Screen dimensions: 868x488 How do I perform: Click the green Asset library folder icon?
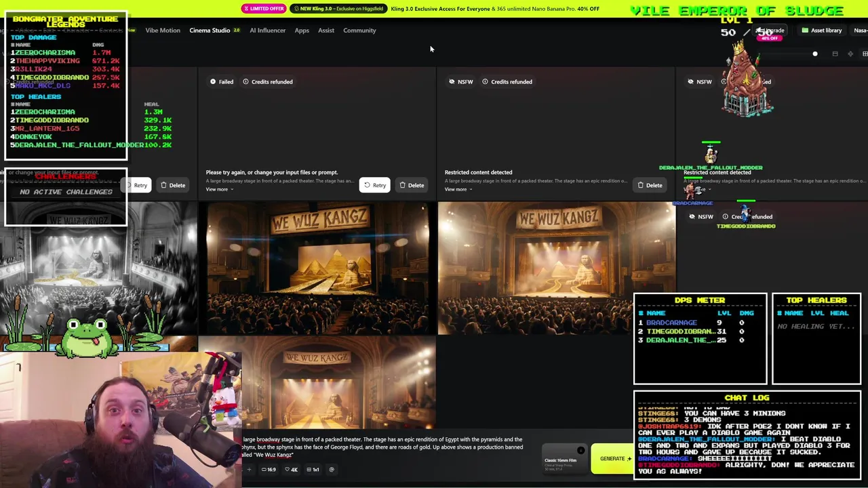pyautogui.click(x=805, y=30)
